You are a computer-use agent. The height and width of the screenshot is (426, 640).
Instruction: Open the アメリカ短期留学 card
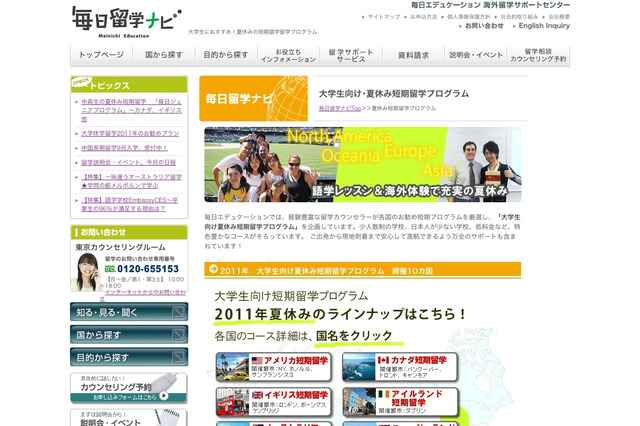(x=274, y=367)
